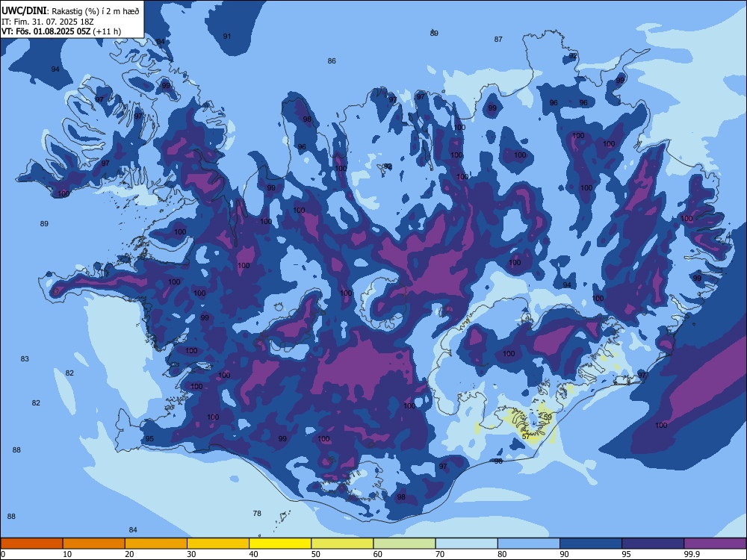This screenshot has width=747, height=560.
Task: Click the humidity value 57 on the yellow patch
Action: coord(526,437)
